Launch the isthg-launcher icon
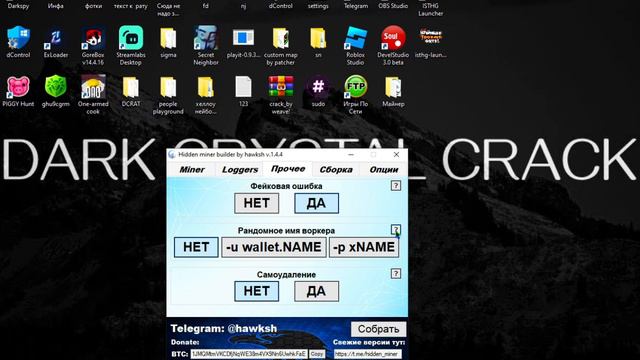 tap(431, 37)
